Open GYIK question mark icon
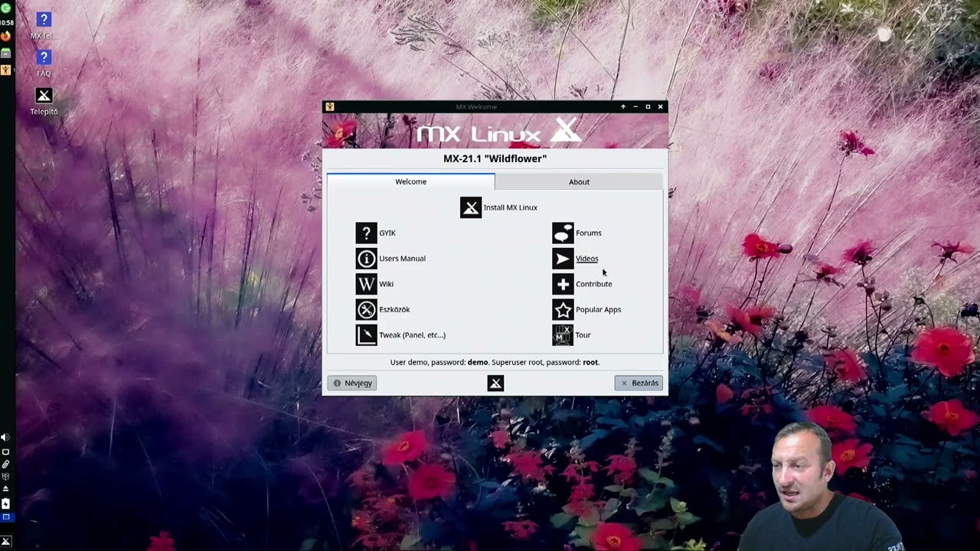Screen dimensions: 980x551 [x=366, y=233]
